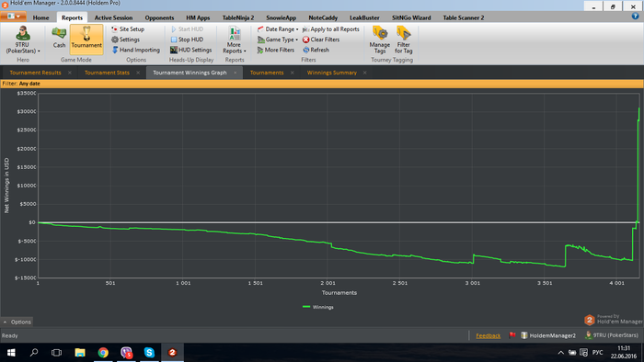Open Windows Start menu
This screenshot has height=362, width=644.
11,353
